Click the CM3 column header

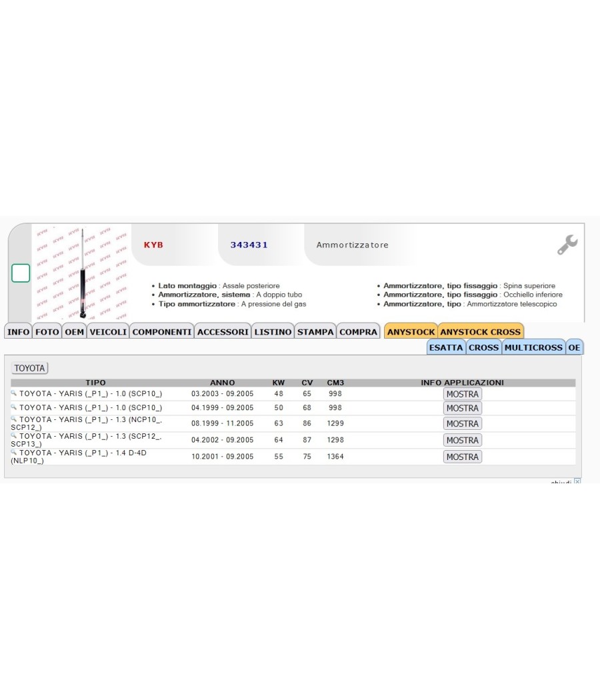(335, 383)
